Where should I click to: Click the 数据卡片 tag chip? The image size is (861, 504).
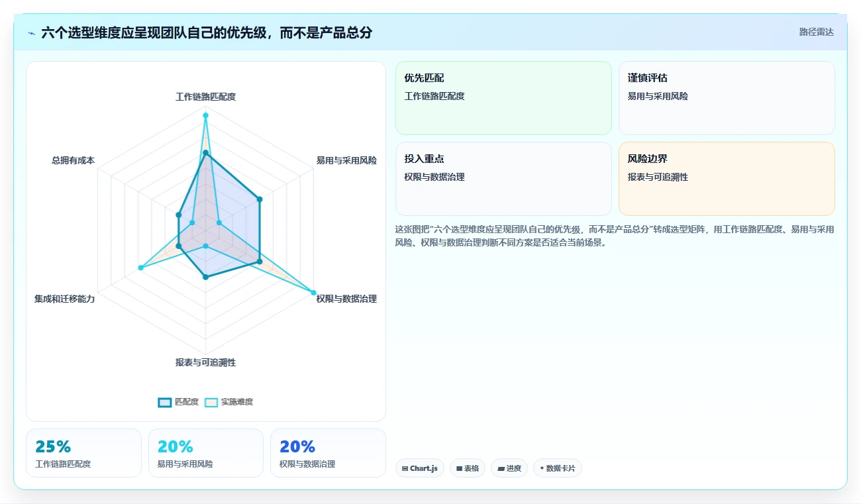(x=558, y=468)
